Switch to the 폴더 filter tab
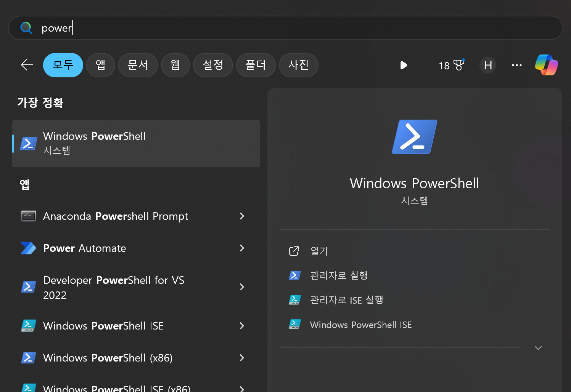This screenshot has height=392, width=571. (256, 65)
